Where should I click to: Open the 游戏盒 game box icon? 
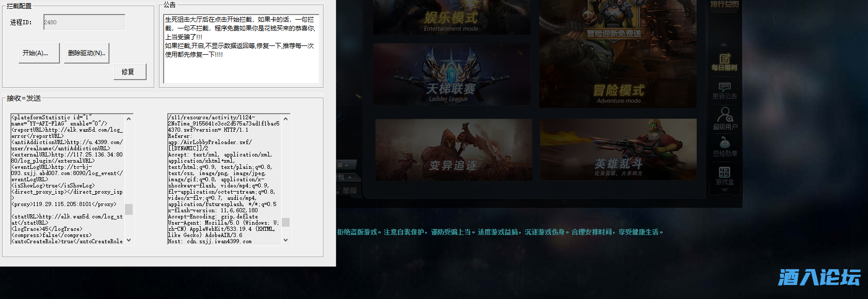[x=724, y=175]
